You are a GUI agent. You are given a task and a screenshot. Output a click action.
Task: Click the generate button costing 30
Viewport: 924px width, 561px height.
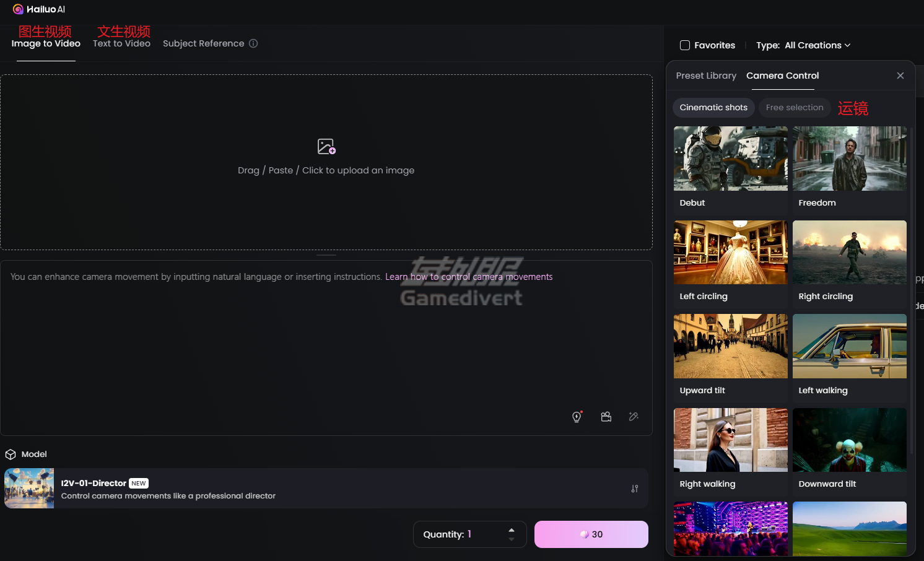tap(591, 534)
